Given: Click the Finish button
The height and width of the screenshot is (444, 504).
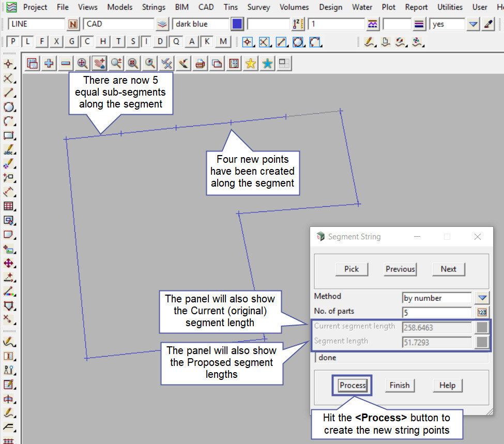Looking at the screenshot, I should [399, 385].
